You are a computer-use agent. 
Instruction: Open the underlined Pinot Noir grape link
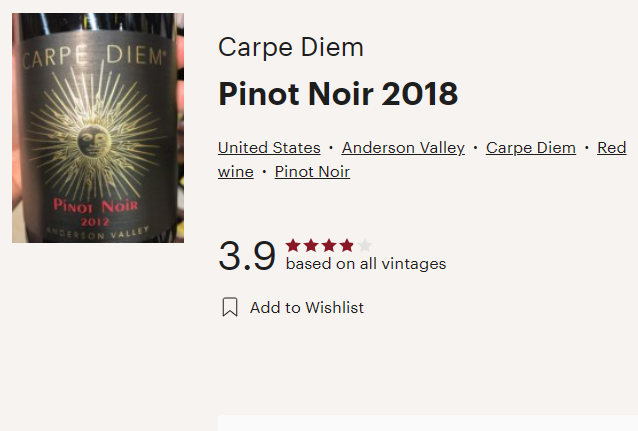pyautogui.click(x=312, y=172)
